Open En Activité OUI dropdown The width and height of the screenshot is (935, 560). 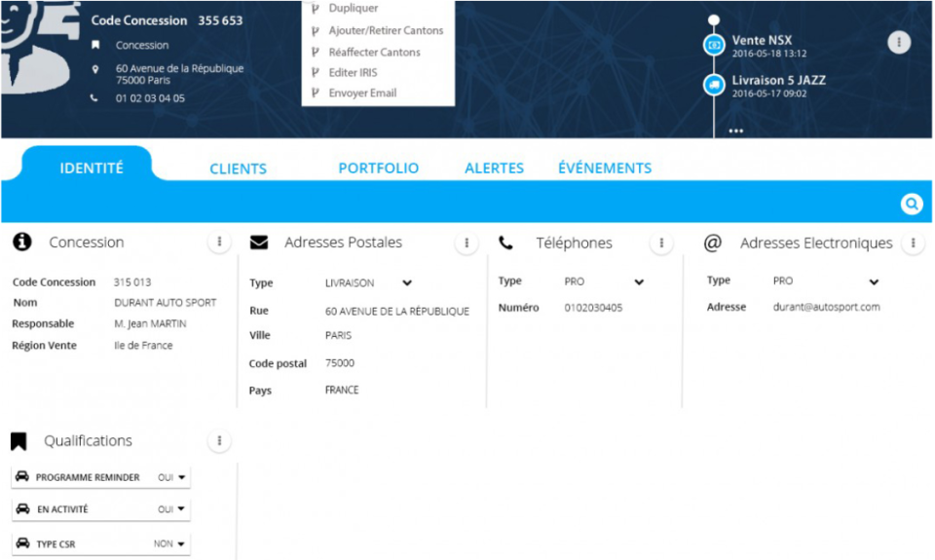[171, 509]
